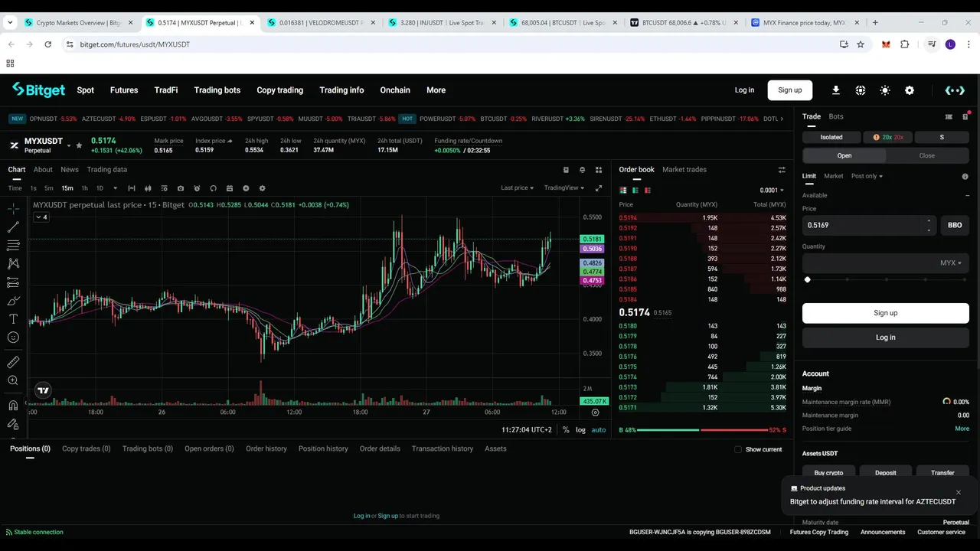Enable magnet mode for drawings
Screen dimensions: 980x551
point(13,406)
